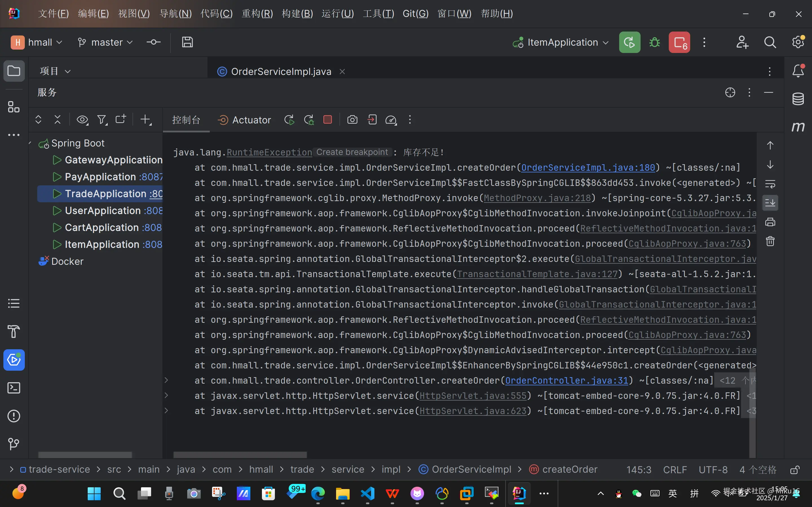
Task: Click the red stop service button
Action: 328,120
